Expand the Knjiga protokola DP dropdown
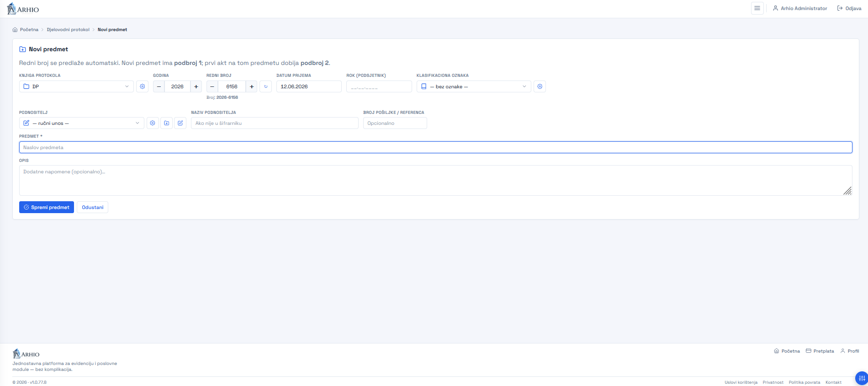Screen dimensions: 868x386 click(x=76, y=86)
